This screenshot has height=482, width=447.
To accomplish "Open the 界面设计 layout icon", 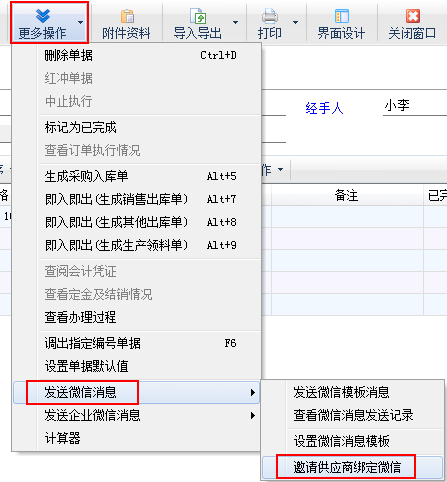I will pyautogui.click(x=342, y=16).
